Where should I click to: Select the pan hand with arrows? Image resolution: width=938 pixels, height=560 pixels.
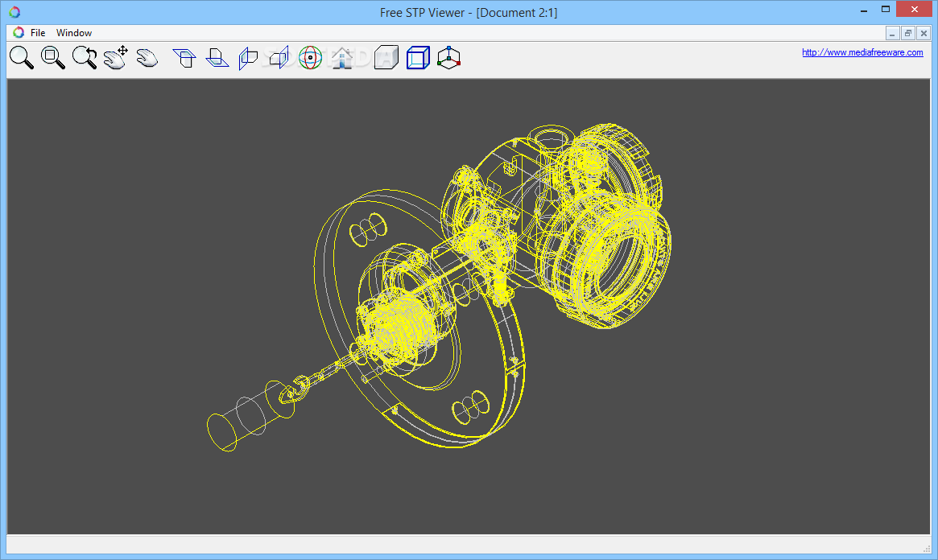(115, 58)
